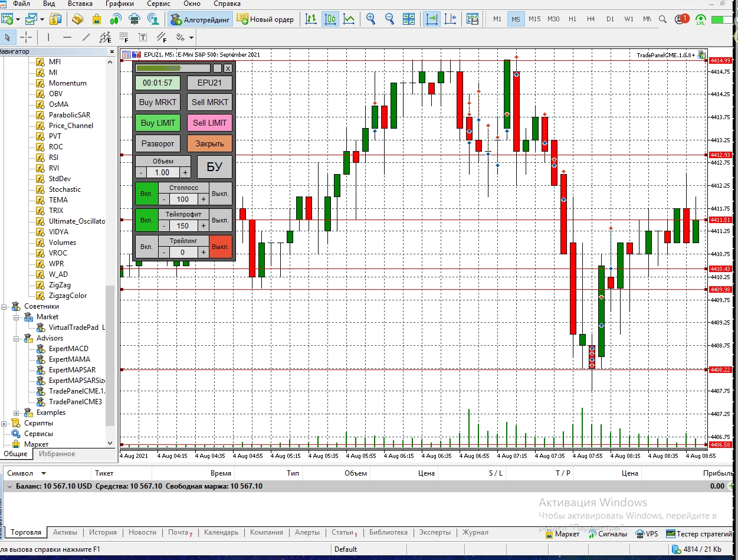Screen dimensions: 738x560
Task: Toggle the Алготрейдинг button
Action: [201, 19]
